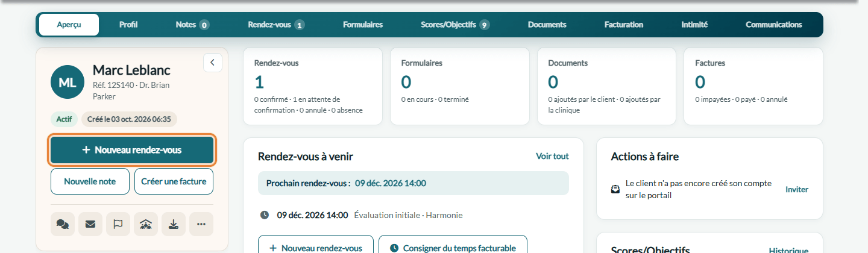Open the Documents summary card
The height and width of the screenshot is (253, 868).
[606, 86]
